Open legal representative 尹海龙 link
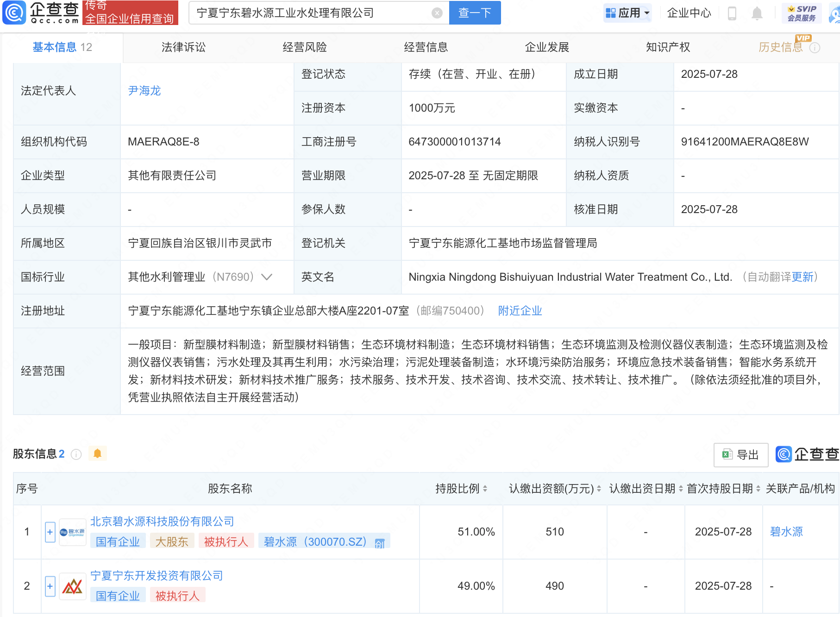840x617 pixels. (144, 91)
